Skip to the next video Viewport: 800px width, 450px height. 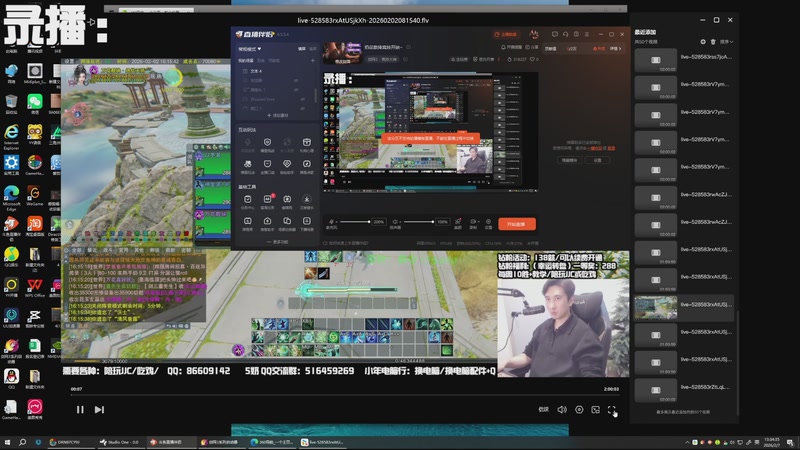(x=99, y=409)
